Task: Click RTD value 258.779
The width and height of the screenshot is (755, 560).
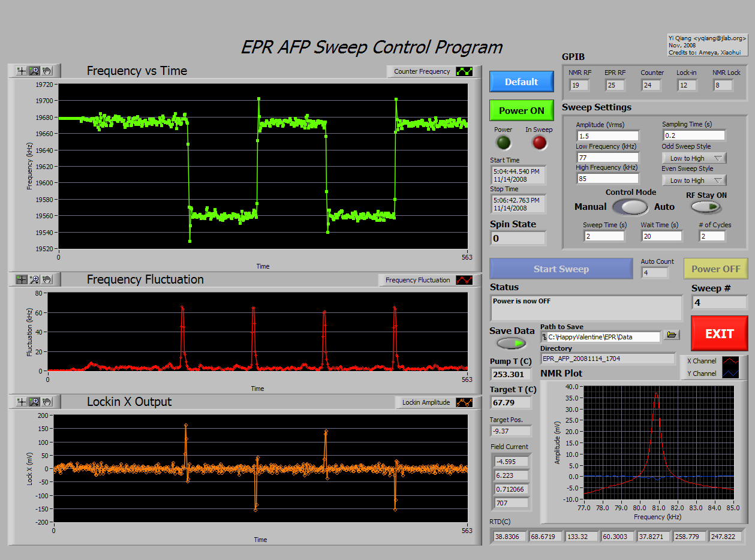Action: click(x=689, y=536)
